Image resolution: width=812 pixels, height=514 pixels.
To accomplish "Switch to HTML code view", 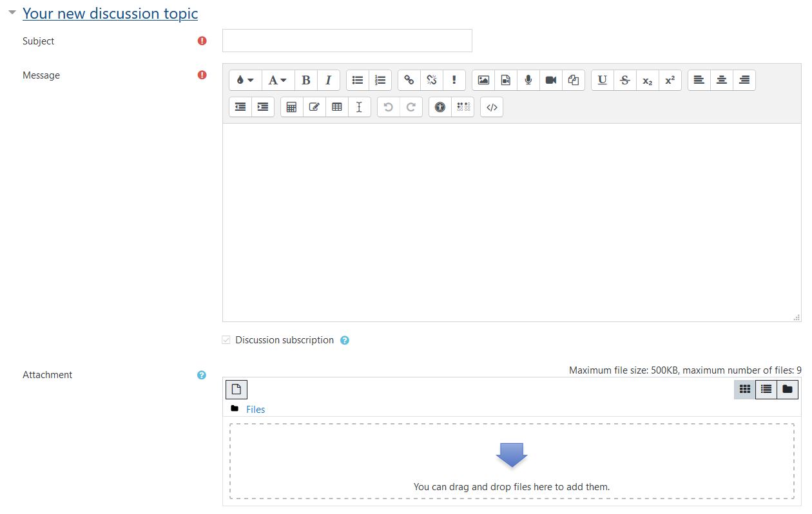I will [492, 107].
